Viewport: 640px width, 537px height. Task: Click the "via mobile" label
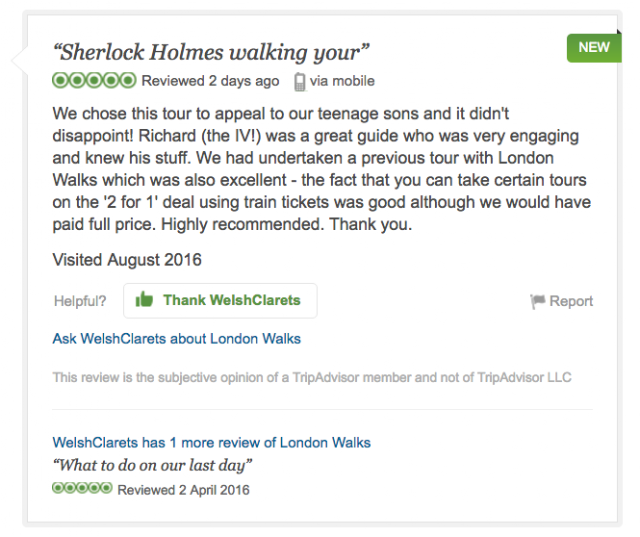point(343,81)
